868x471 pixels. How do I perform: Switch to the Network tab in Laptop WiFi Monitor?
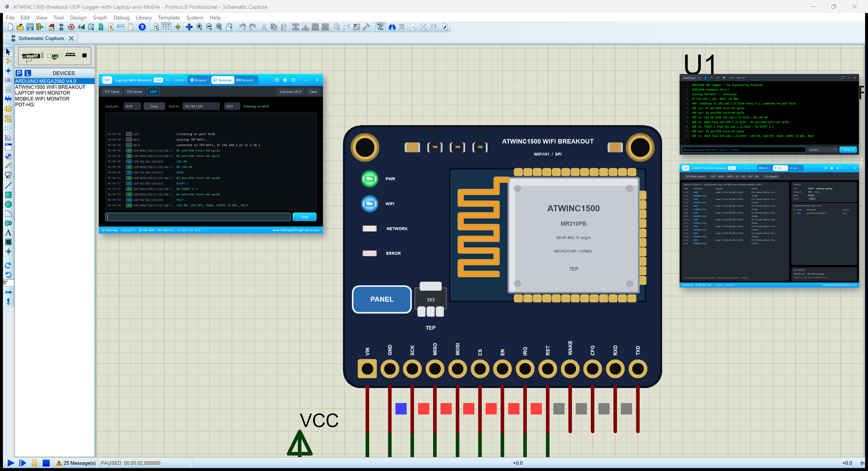click(x=245, y=80)
